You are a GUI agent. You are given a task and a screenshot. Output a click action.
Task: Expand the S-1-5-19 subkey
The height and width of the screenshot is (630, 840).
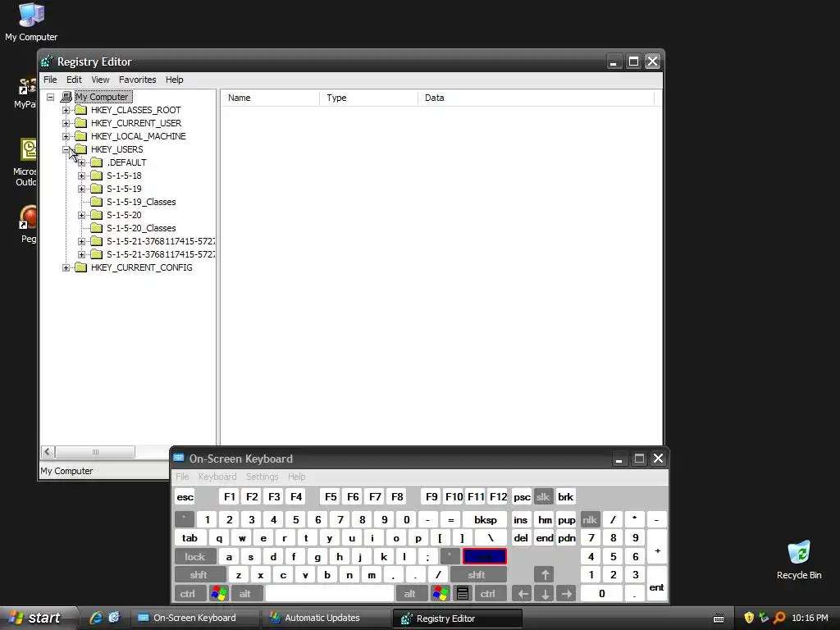81,189
